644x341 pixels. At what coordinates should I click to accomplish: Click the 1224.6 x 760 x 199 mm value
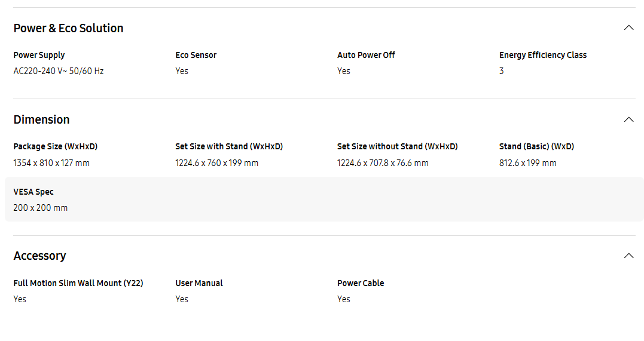[217, 163]
